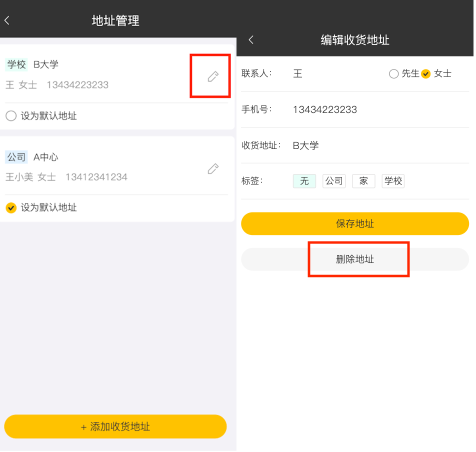The width and height of the screenshot is (476, 452).
Task: Click the 保存地址 button
Action: click(355, 224)
